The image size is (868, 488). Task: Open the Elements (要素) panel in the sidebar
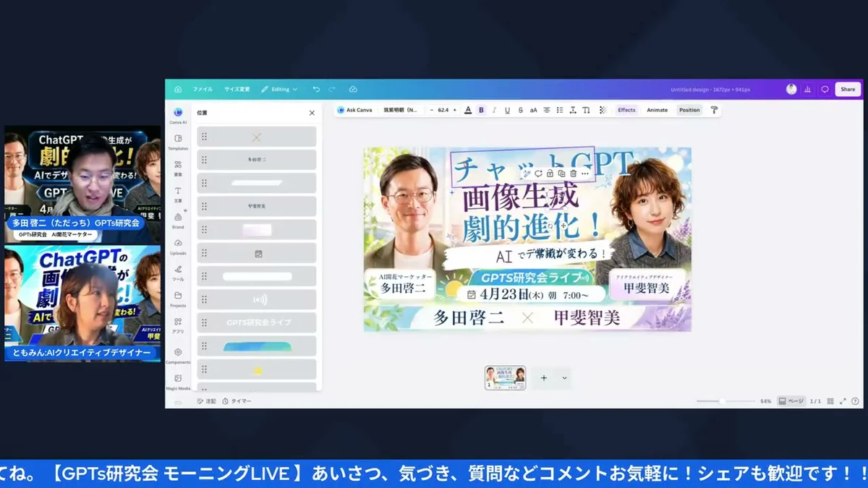tap(177, 166)
